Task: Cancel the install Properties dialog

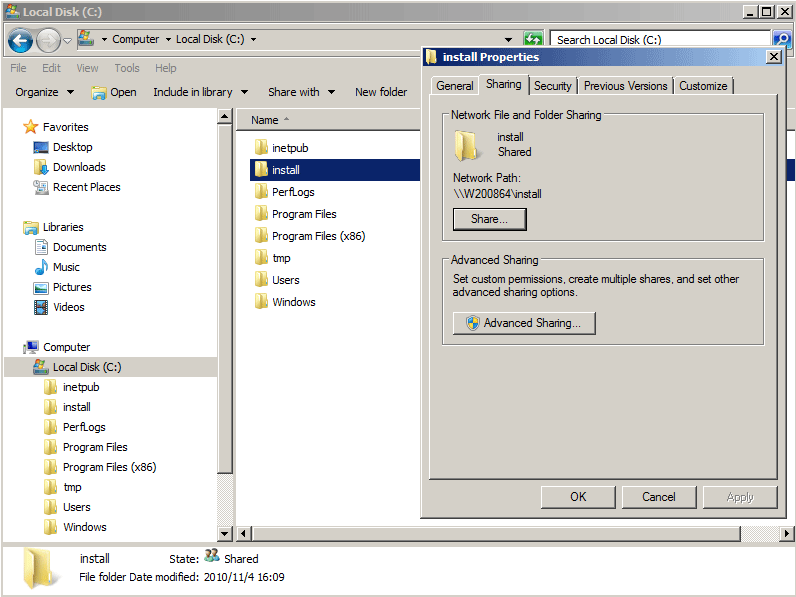Action: 659,497
